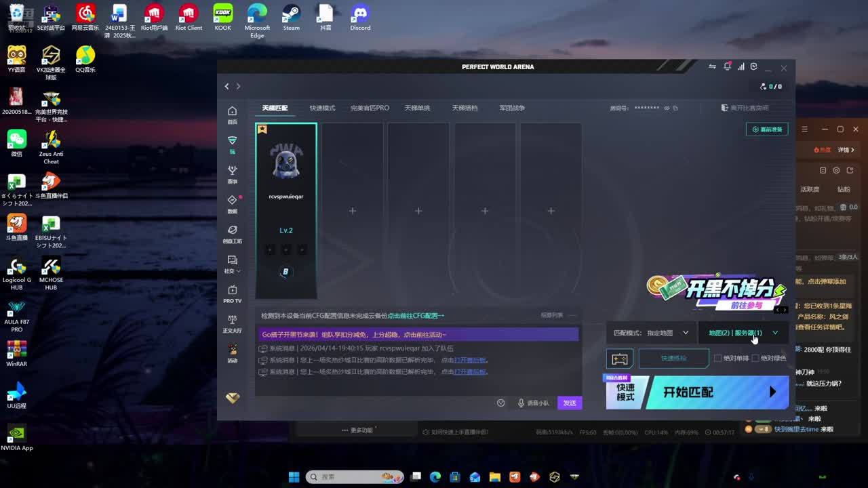Open the Riot Client desktop shortcut
This screenshot has width=868, height=488.
(x=189, y=18)
